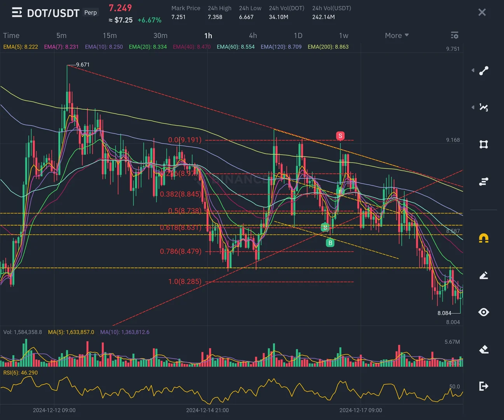
Task: Click the exit drawing mode icon
Action: [484, 386]
